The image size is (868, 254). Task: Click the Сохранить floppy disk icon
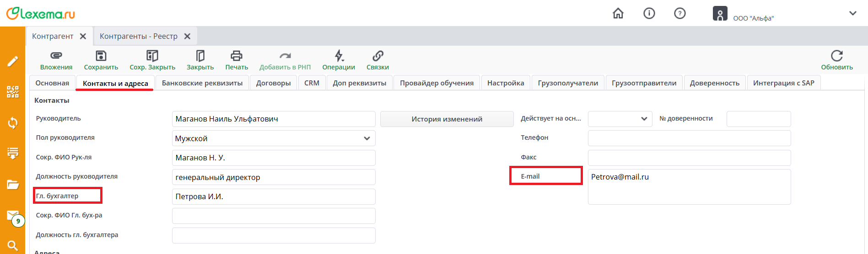click(101, 56)
